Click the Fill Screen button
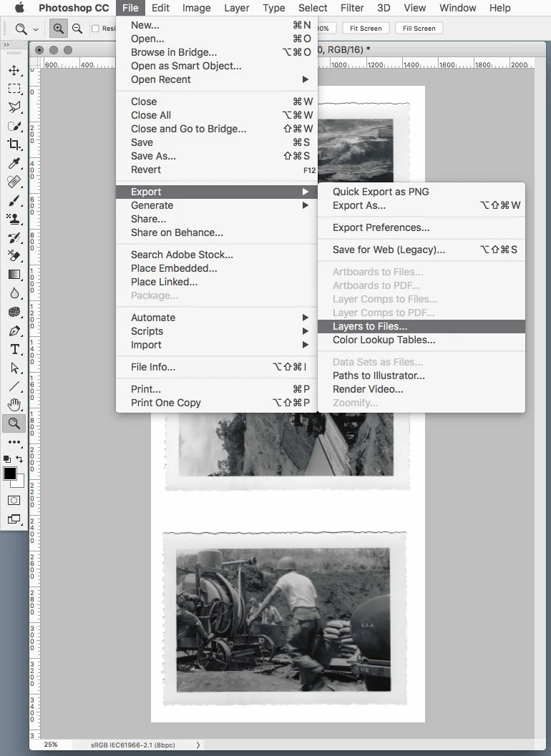551x756 pixels. (x=419, y=29)
